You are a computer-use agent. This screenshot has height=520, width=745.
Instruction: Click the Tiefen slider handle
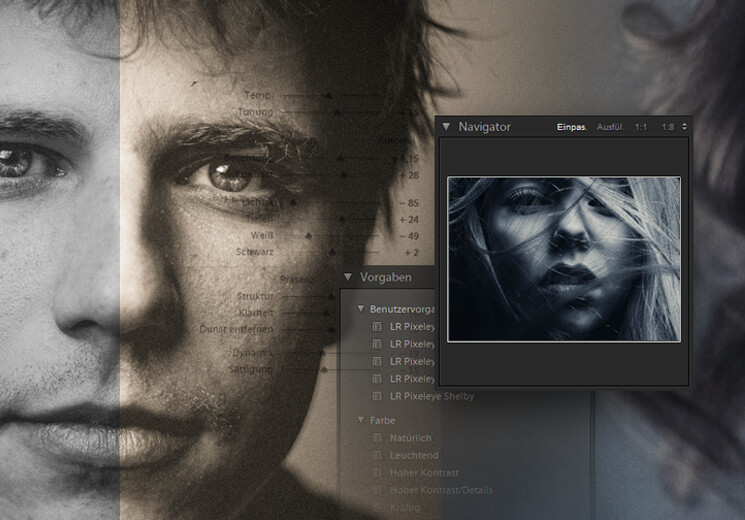342,219
